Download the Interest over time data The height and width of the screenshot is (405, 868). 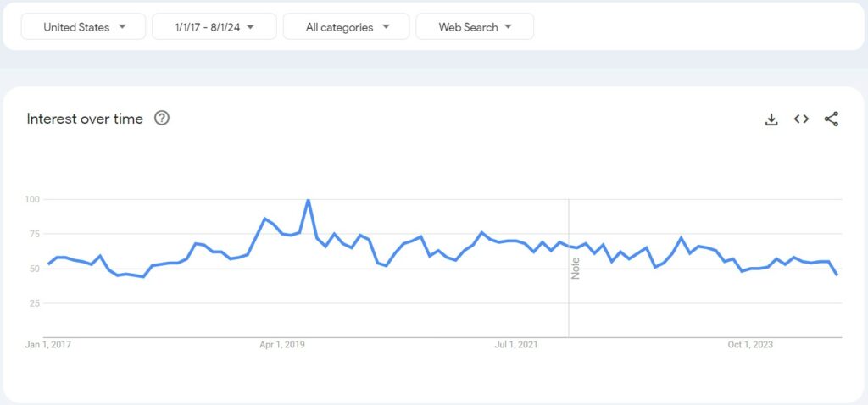point(771,119)
